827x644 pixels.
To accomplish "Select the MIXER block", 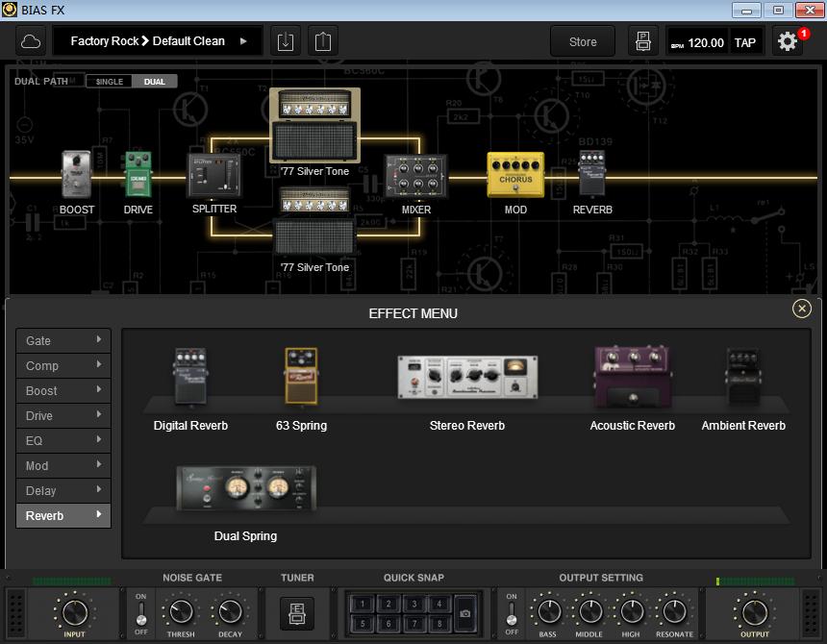I will click(413, 176).
